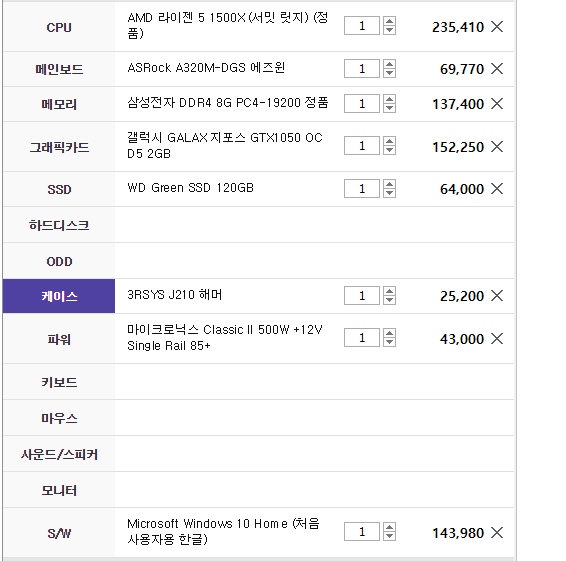Increase CPU quantity with the up arrow
The width and height of the screenshot is (566, 561).
pyautogui.click(x=389, y=21)
